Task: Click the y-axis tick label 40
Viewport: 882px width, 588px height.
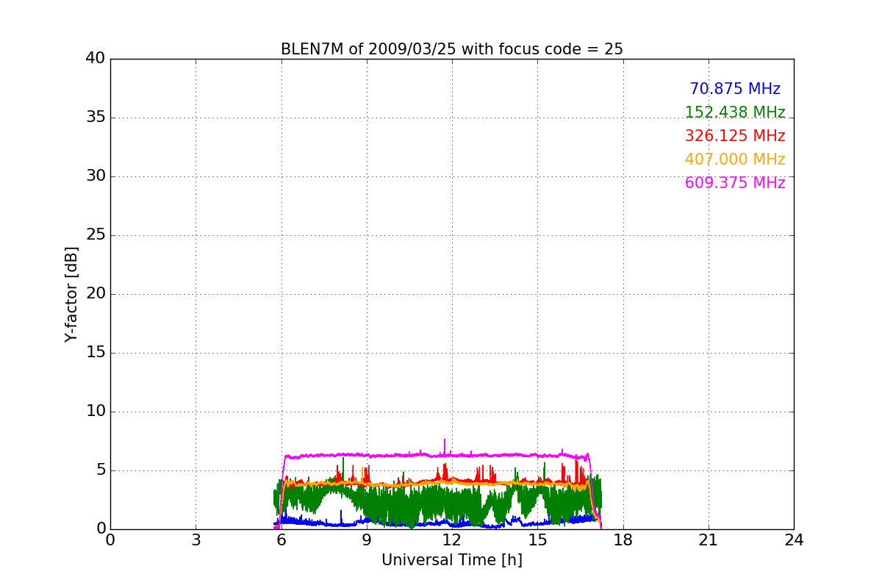Action: [95, 59]
